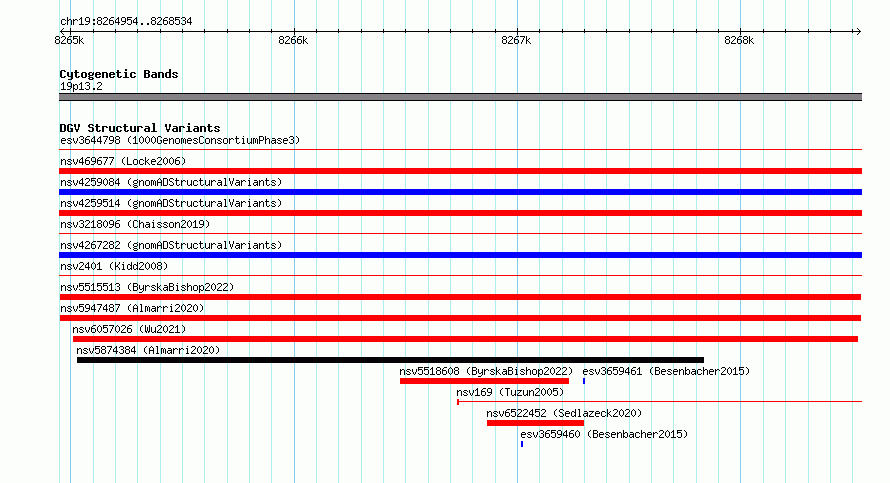Click the black nsv5874384 variant bar
The width and height of the screenshot is (890, 483).
pyautogui.click(x=391, y=360)
